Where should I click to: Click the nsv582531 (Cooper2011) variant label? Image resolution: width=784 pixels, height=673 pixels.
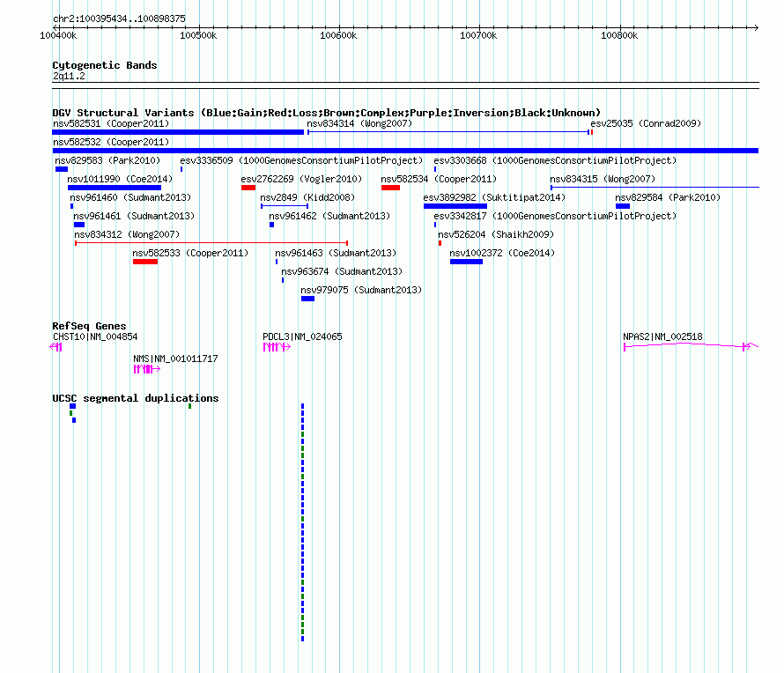pyautogui.click(x=111, y=123)
